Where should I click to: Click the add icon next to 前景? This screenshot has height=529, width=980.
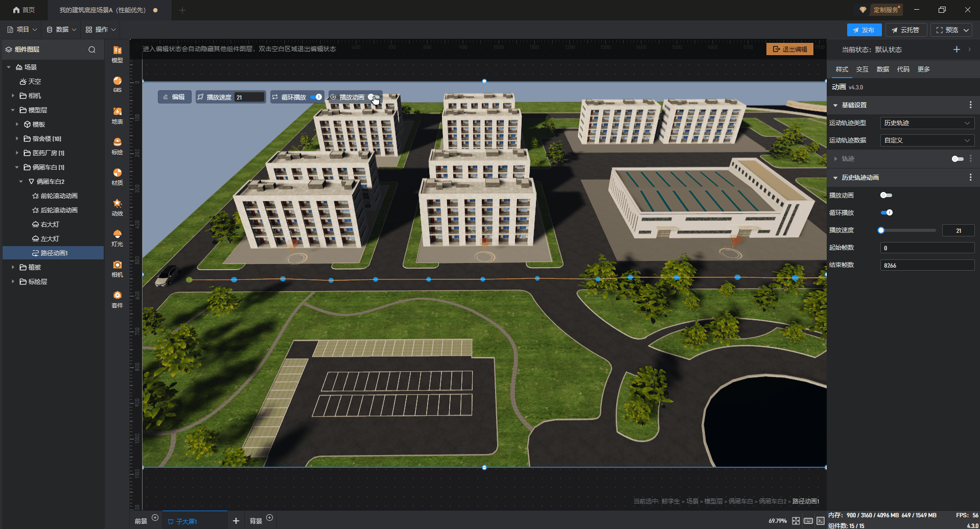[155, 518]
